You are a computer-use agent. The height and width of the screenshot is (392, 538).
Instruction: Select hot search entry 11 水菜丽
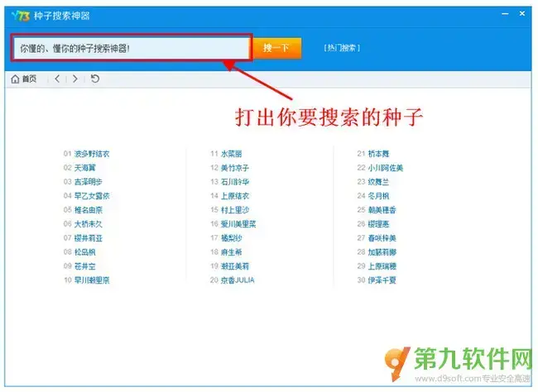(231, 154)
